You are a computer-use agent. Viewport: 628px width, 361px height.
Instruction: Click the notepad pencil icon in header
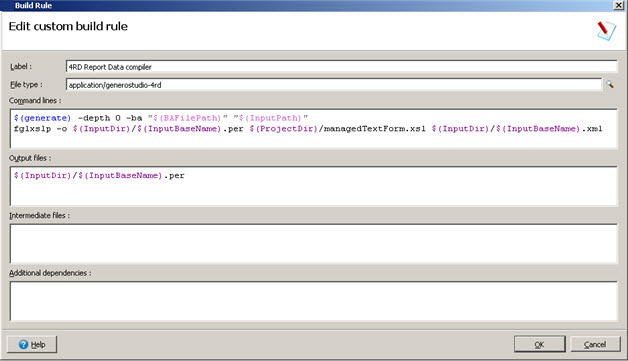tap(606, 30)
